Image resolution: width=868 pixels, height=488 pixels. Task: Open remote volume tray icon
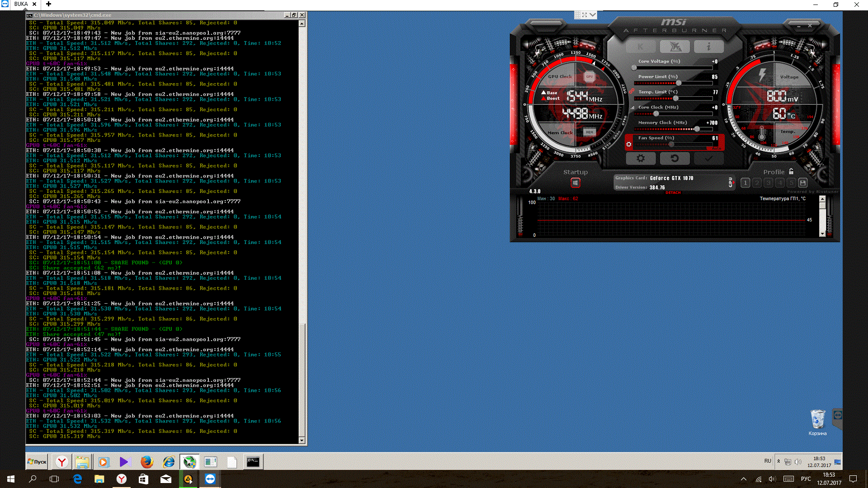coord(798,462)
